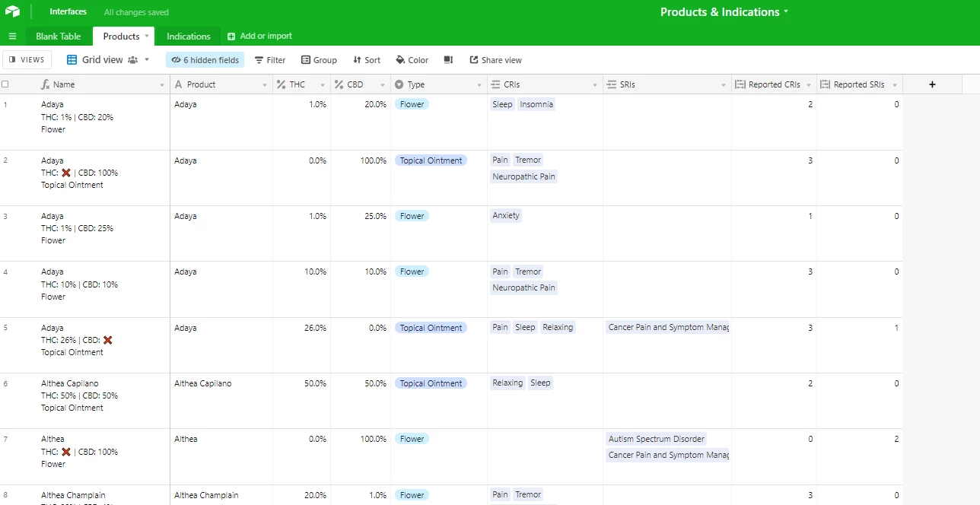Open the SRIs column dropdown arrow
This screenshot has height=505, width=980.
pyautogui.click(x=724, y=85)
